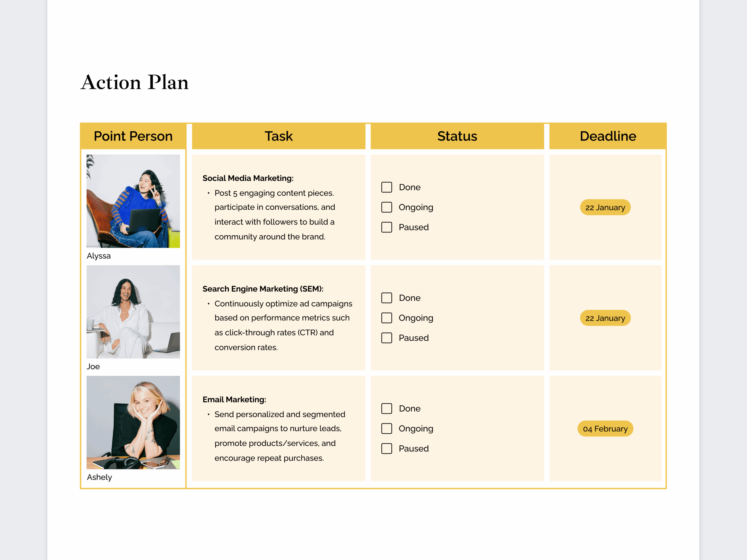Viewport: 747px width, 560px height.
Task: Select the 22 January deadline badge for Joe
Action: [x=605, y=318]
